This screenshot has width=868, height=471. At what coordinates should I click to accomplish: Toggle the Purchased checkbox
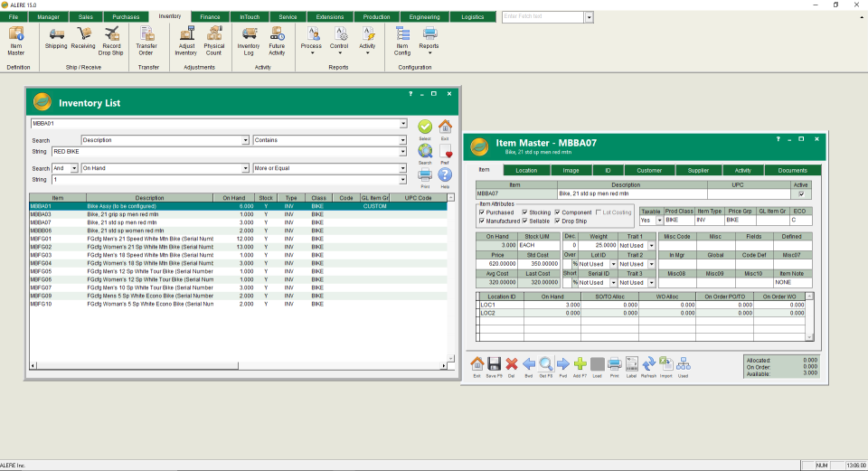coord(482,212)
